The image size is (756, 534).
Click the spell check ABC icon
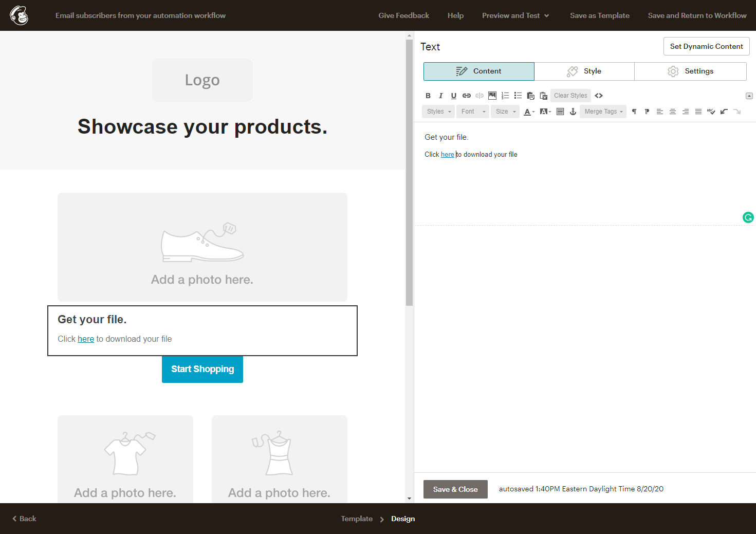[x=711, y=112]
